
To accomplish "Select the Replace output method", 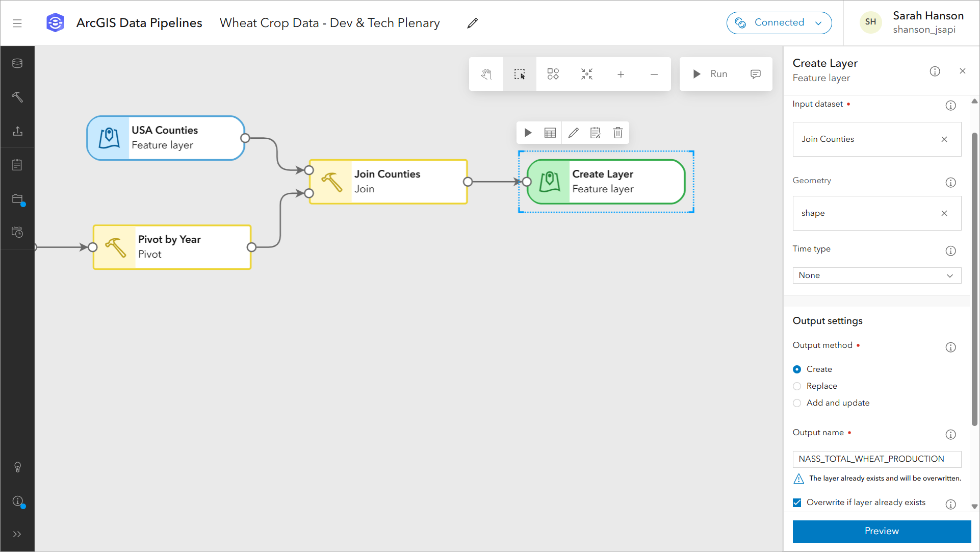I will click(796, 386).
